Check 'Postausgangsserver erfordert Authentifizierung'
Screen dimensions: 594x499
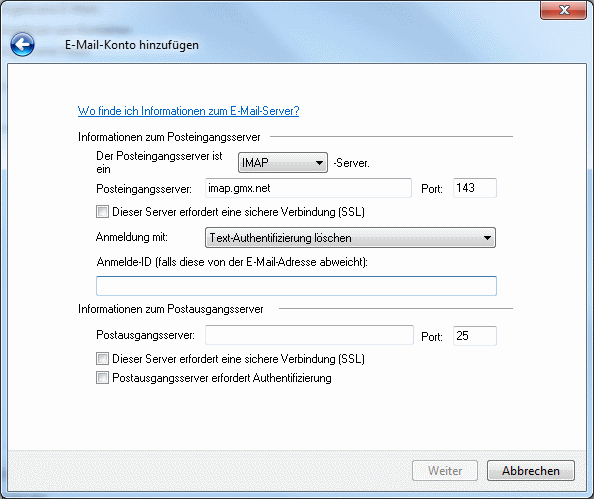tap(102, 378)
